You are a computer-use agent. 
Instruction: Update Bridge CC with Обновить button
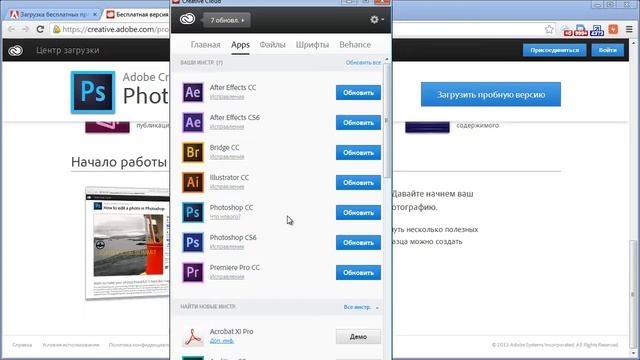point(358,153)
